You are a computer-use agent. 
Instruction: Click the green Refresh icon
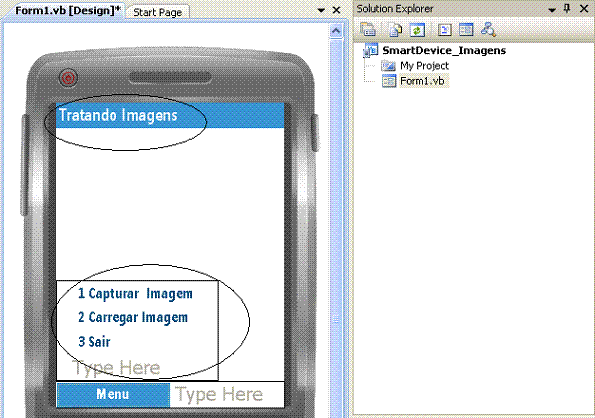click(x=417, y=30)
